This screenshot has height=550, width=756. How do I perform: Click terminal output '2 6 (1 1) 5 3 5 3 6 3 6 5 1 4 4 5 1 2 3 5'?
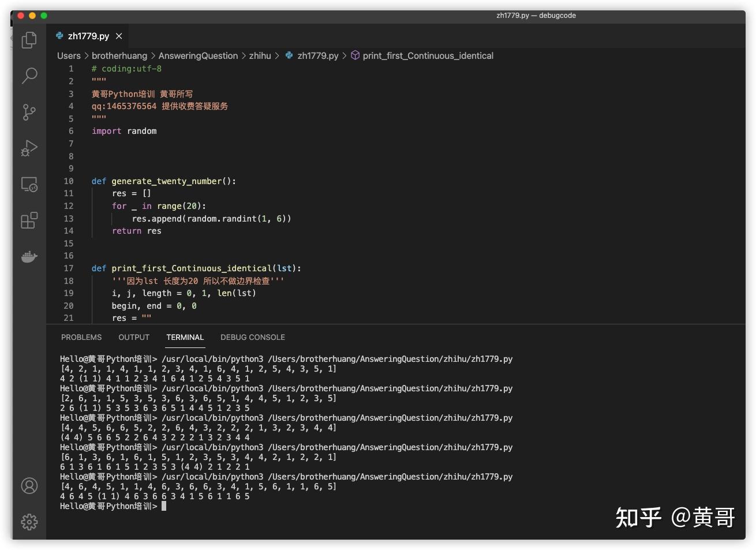[x=155, y=408]
